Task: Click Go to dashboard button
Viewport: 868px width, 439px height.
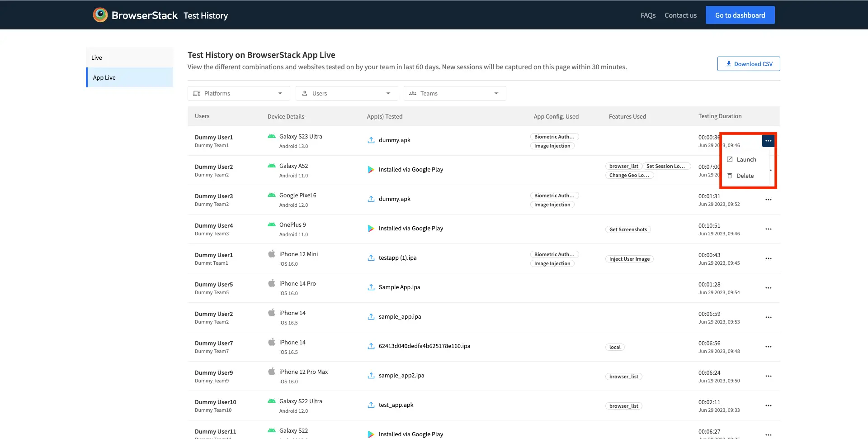Action: (740, 15)
